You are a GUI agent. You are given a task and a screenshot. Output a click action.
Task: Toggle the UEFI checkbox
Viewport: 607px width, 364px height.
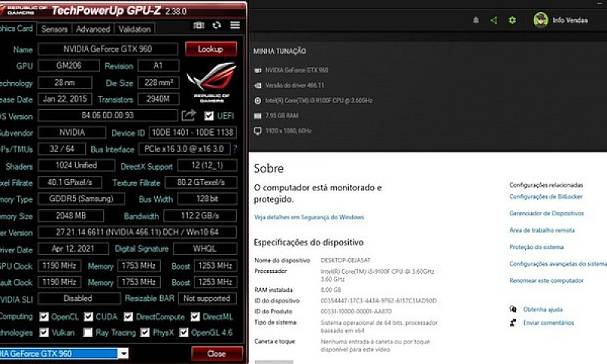point(209,116)
